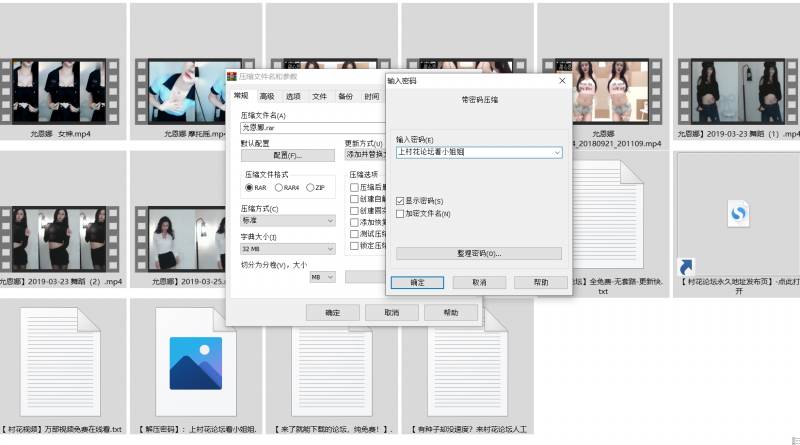This screenshot has height=445, width=800.
Task: Open the 村花视频 txt file icon
Action: click(x=62, y=362)
